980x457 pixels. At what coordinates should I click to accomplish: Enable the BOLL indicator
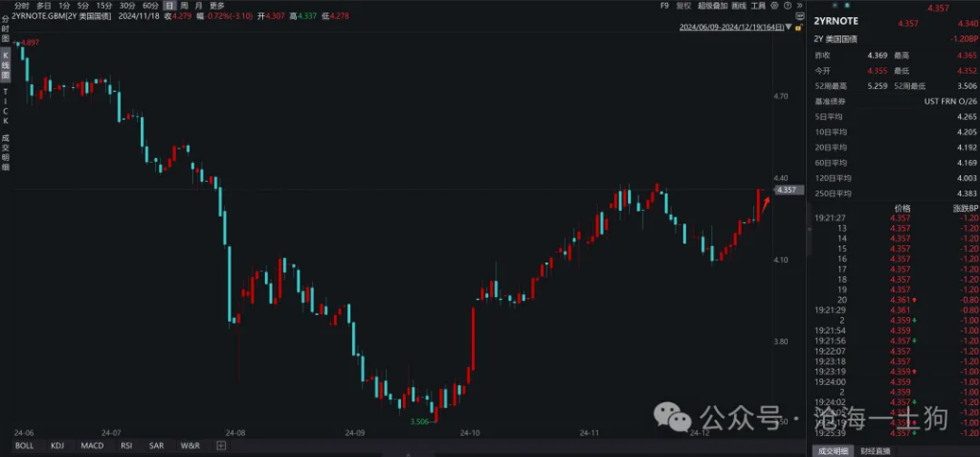click(x=25, y=446)
